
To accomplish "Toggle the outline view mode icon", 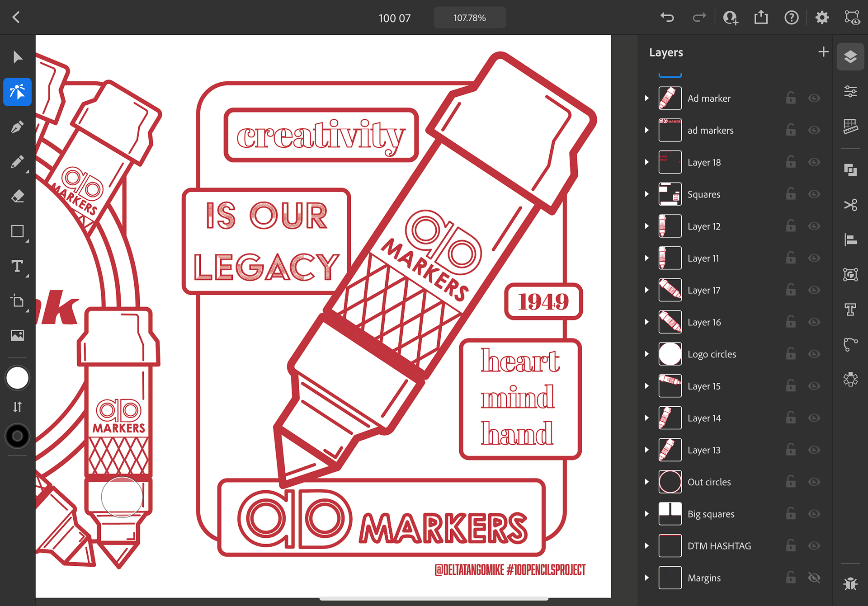I will point(852,18).
